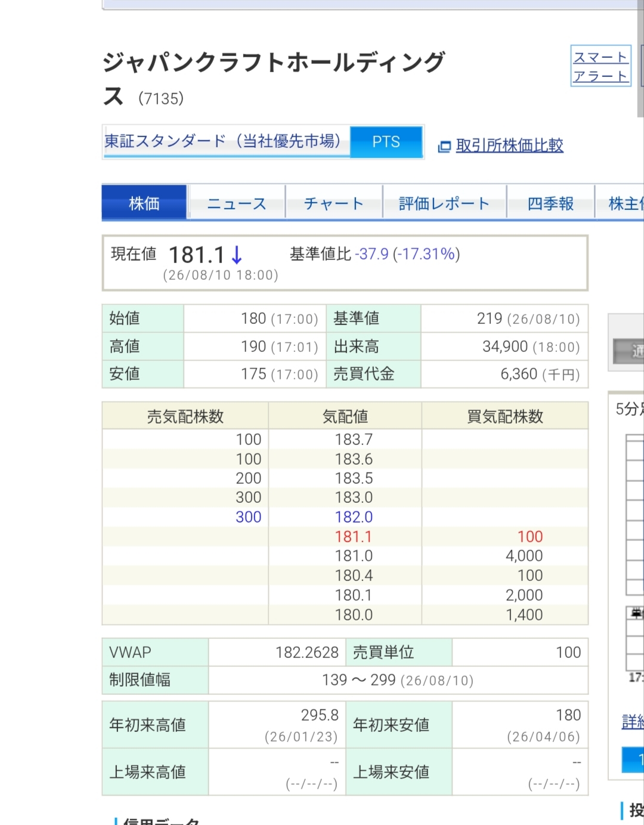644x825 pixels.
Task: Click the 買気配株数 column header
Action: click(505, 416)
